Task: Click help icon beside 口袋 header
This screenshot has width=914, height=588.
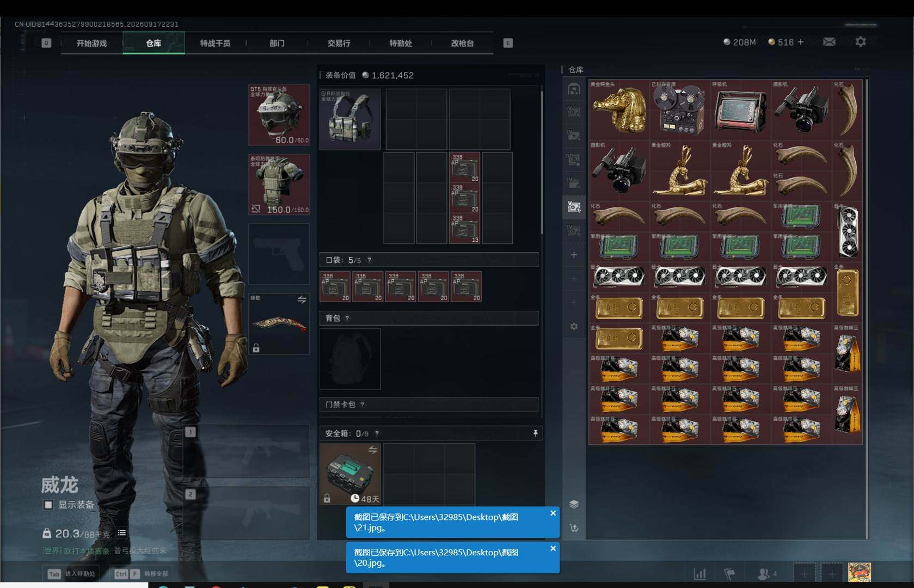Action: coord(369,260)
